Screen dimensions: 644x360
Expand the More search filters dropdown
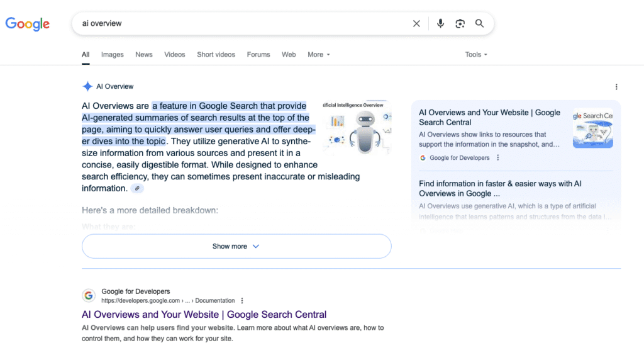319,55
